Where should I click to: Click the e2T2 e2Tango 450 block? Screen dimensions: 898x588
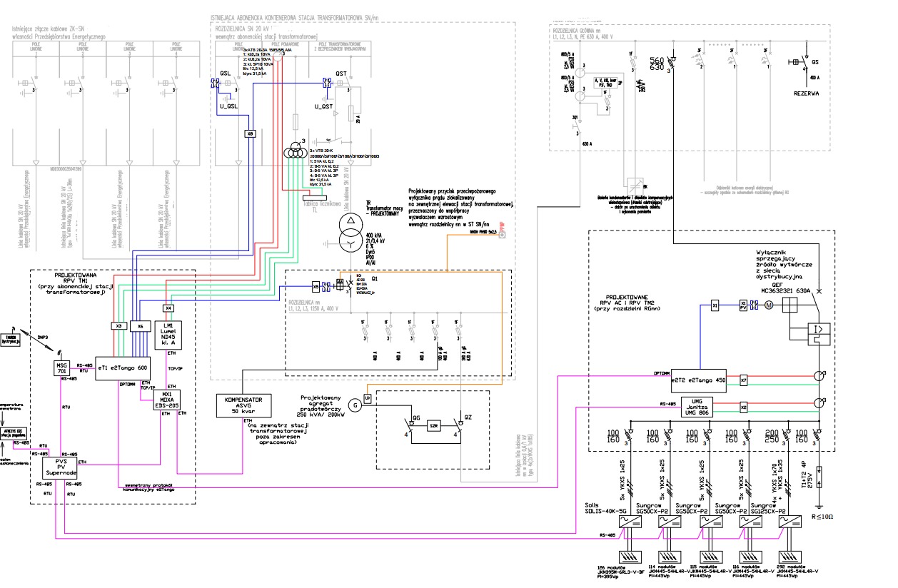point(699,381)
